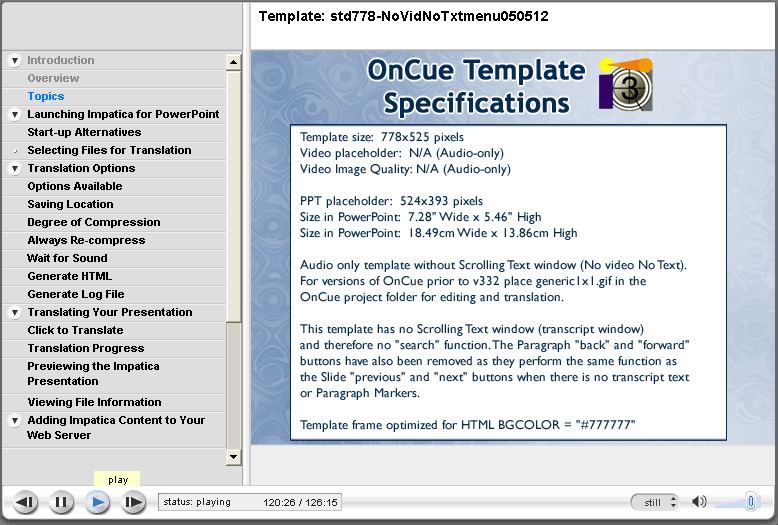This screenshot has height=525, width=778.
Task: Adjust the volume slider handle
Action: click(x=751, y=502)
